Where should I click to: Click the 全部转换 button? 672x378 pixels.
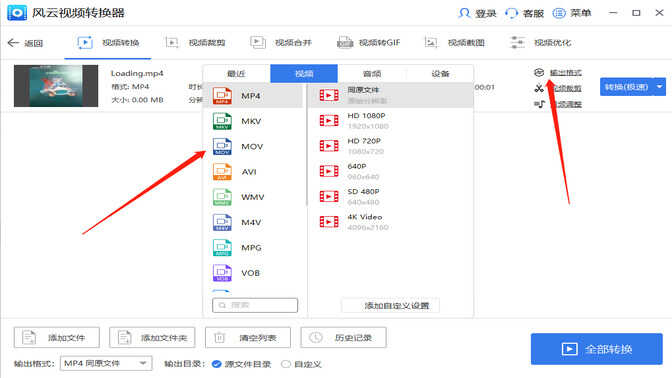coord(597,349)
